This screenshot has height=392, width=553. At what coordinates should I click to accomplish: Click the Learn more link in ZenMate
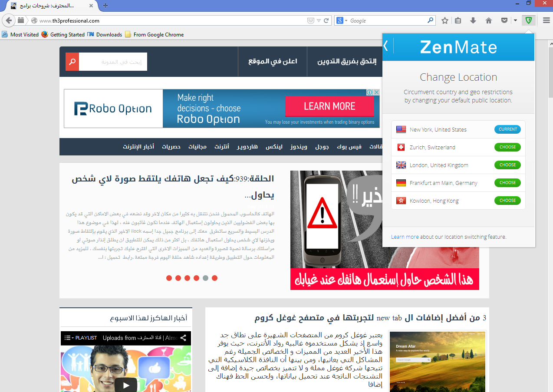coord(405,237)
